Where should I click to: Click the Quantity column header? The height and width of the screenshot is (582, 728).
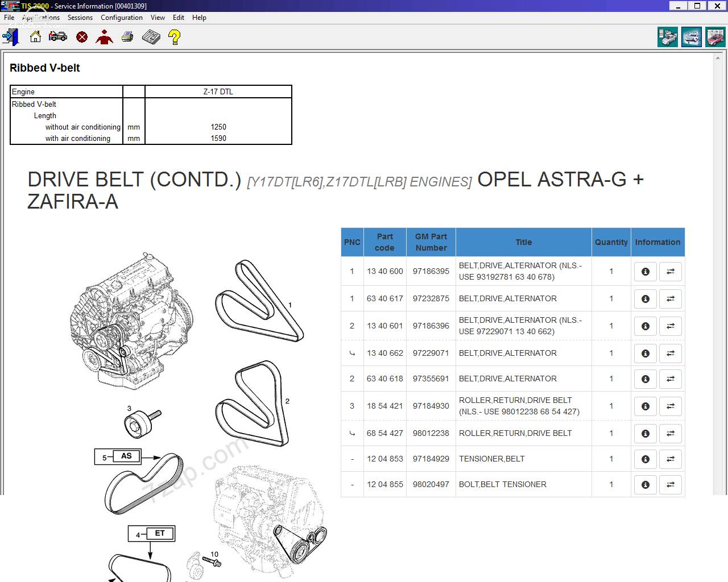[x=611, y=242]
